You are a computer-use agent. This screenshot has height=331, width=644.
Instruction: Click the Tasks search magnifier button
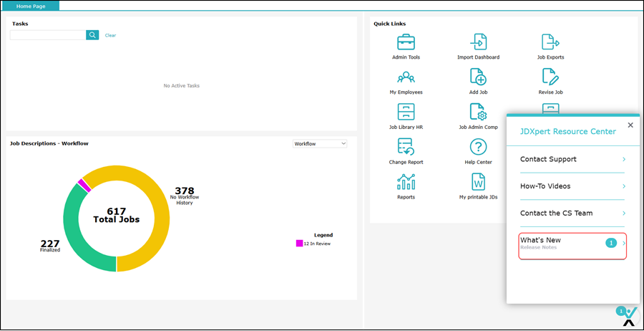point(92,35)
